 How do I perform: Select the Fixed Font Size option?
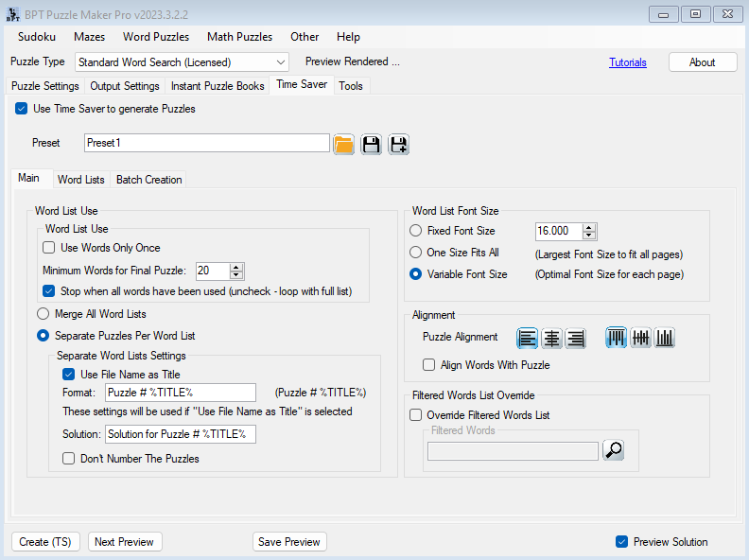click(416, 231)
